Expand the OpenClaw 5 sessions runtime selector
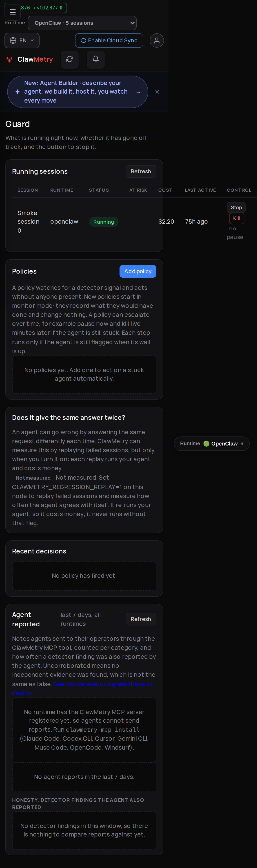Image resolution: width=257 pixels, height=868 pixels. point(82,23)
